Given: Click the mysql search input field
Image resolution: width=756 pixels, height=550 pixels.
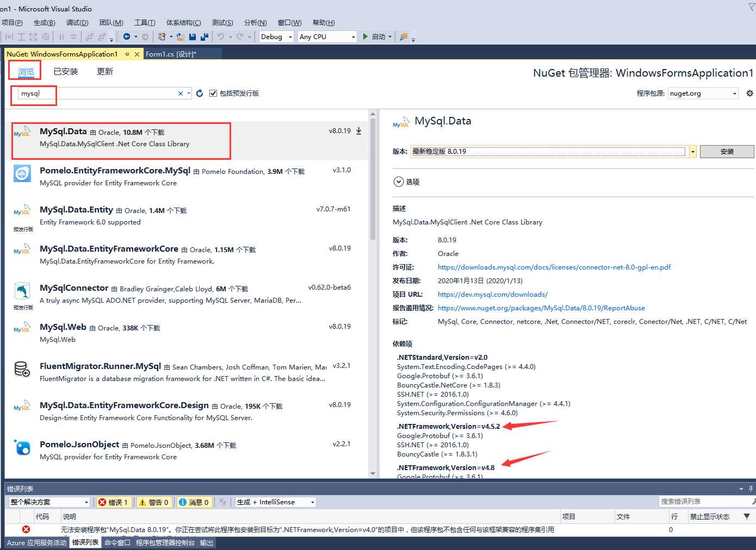Looking at the screenshot, I should 98,93.
